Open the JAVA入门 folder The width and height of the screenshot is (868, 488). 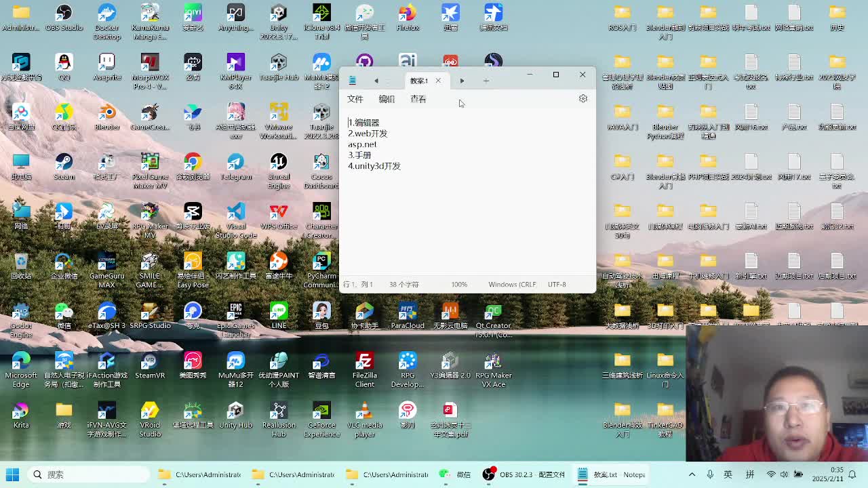pyautogui.click(x=622, y=117)
